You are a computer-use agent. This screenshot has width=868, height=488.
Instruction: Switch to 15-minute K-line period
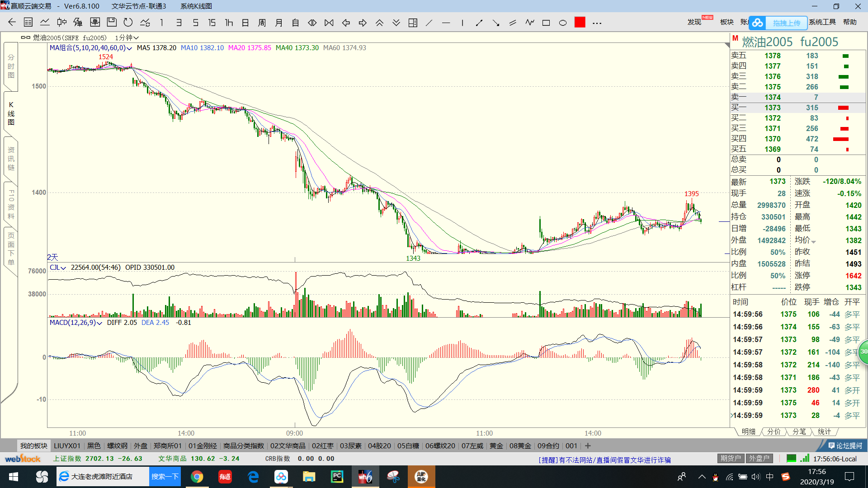point(212,23)
